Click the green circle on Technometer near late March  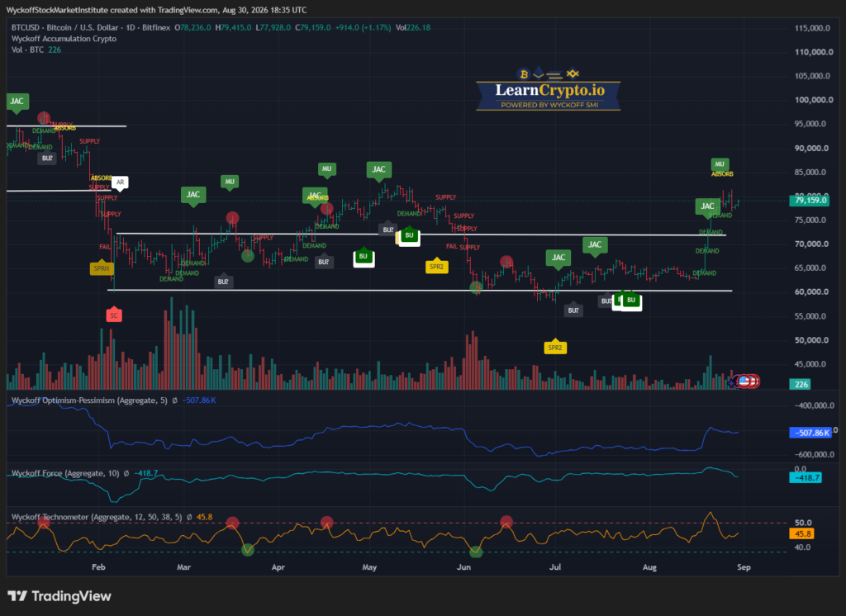[x=248, y=550]
